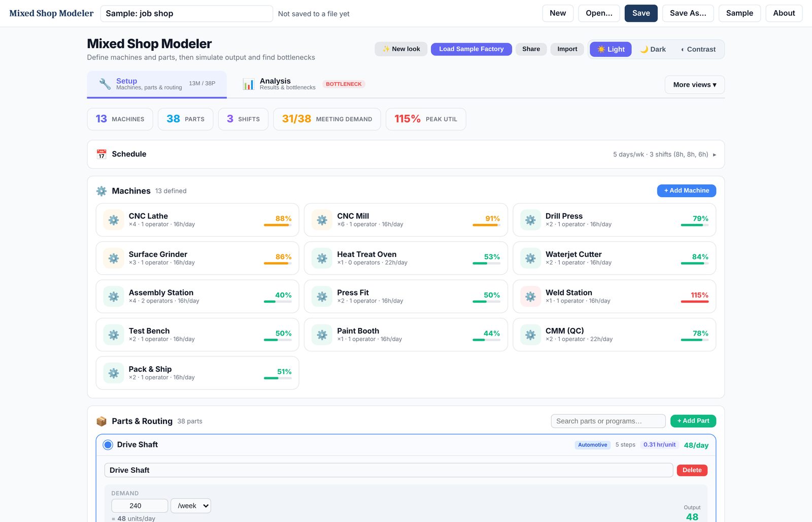Delete the Drive Shaft part
The height and width of the screenshot is (522, 812).
pos(692,470)
